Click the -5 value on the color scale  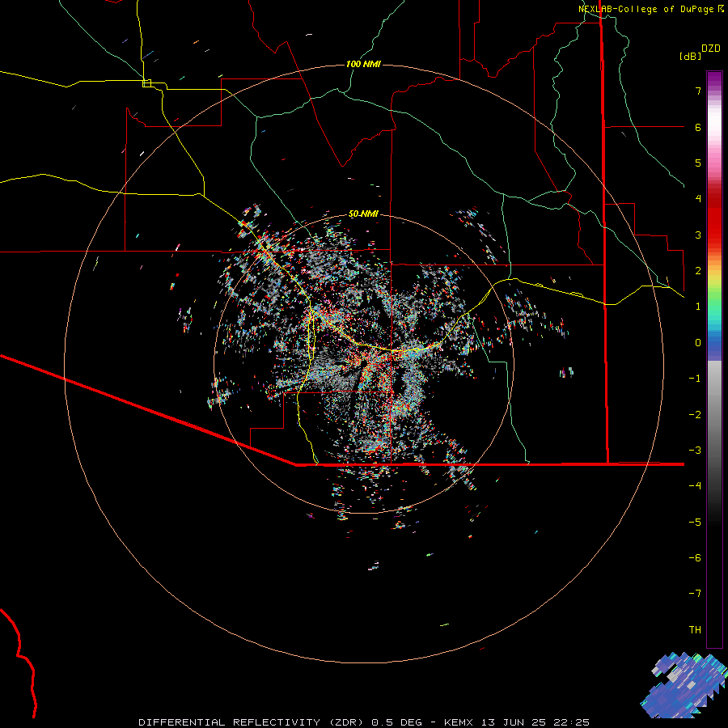click(695, 523)
